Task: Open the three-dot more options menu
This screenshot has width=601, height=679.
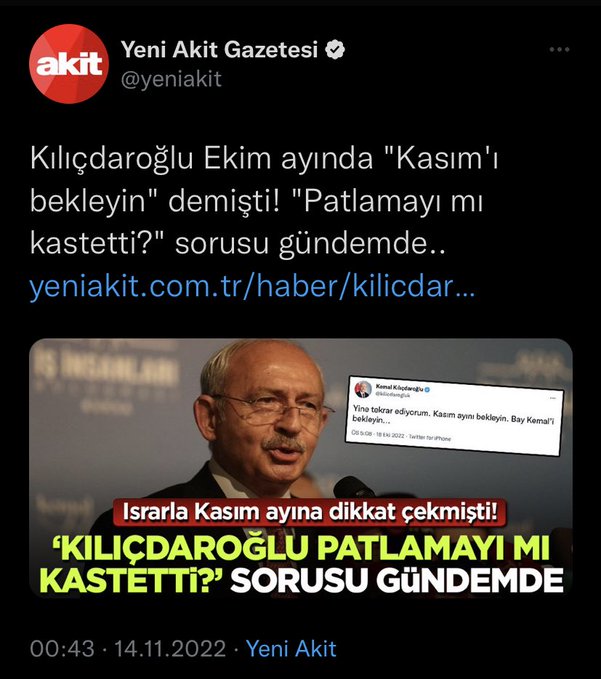Action: [x=559, y=49]
